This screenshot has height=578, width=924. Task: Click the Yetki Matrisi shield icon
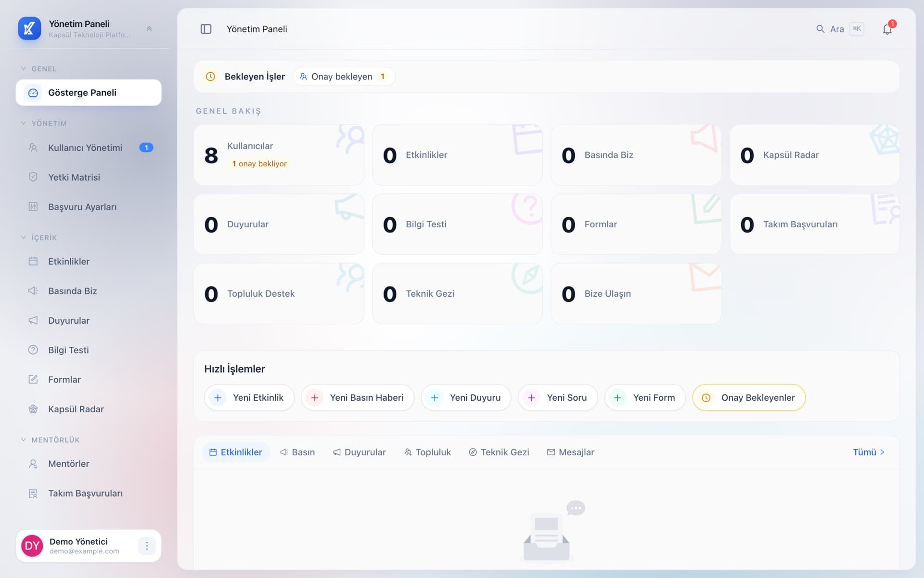coord(33,177)
